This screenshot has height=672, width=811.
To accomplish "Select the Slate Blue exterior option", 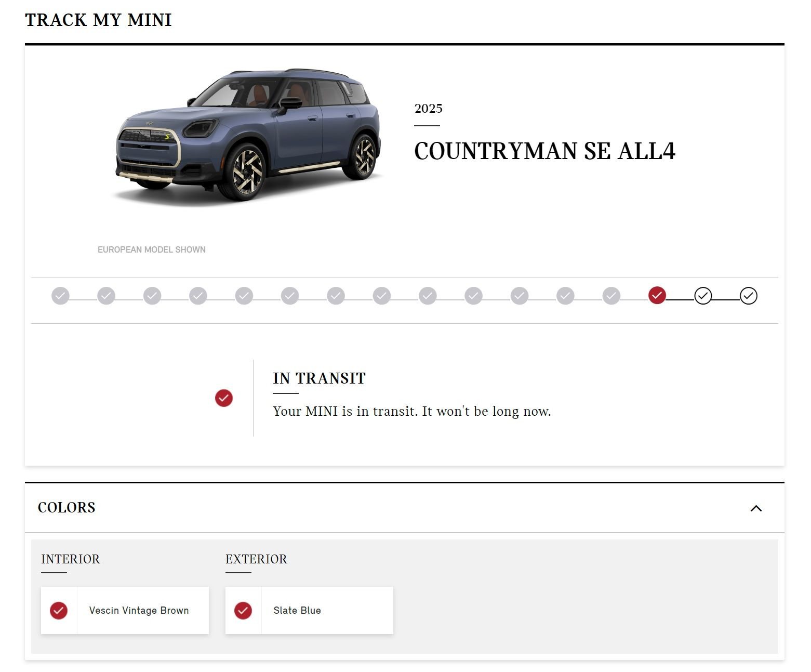I will 297,610.
